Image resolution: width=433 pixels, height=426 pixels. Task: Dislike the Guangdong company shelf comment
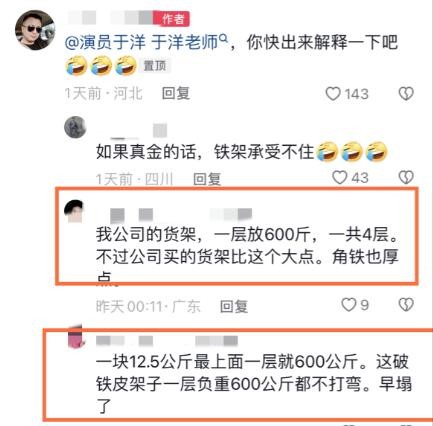[x=406, y=304]
